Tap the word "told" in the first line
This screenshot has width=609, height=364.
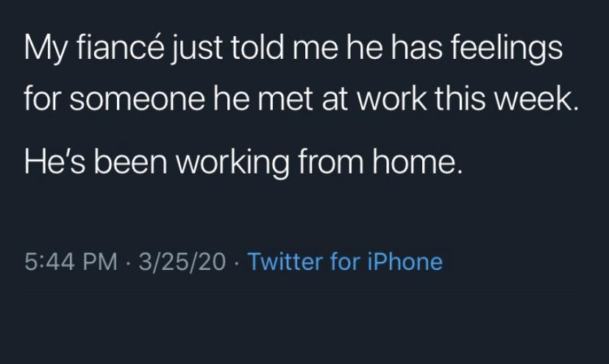coord(252,50)
